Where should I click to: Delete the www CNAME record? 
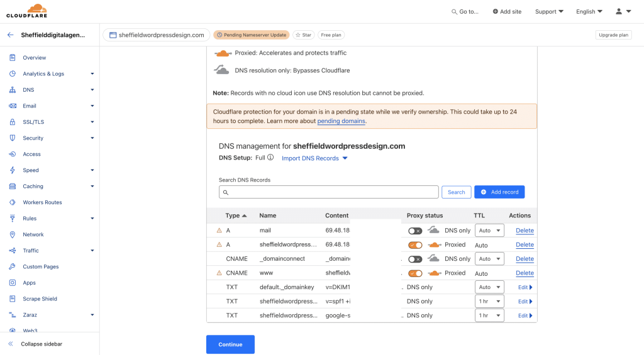pos(525,273)
